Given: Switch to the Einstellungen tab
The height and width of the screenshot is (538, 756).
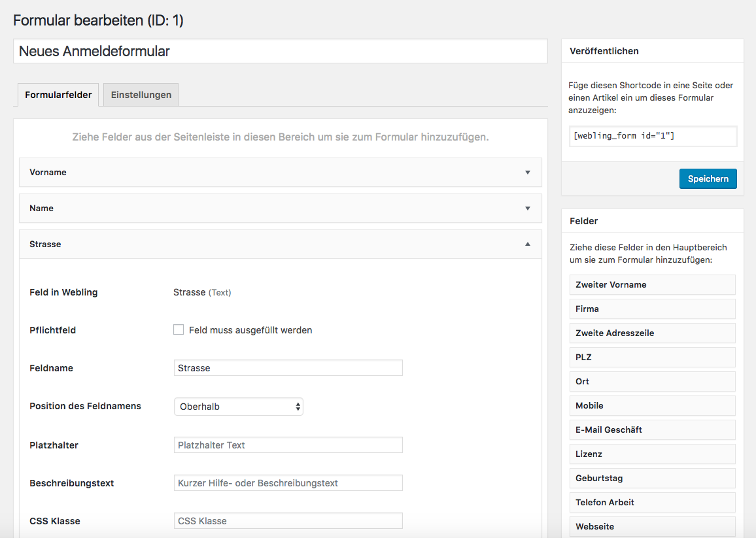Looking at the screenshot, I should (x=141, y=95).
